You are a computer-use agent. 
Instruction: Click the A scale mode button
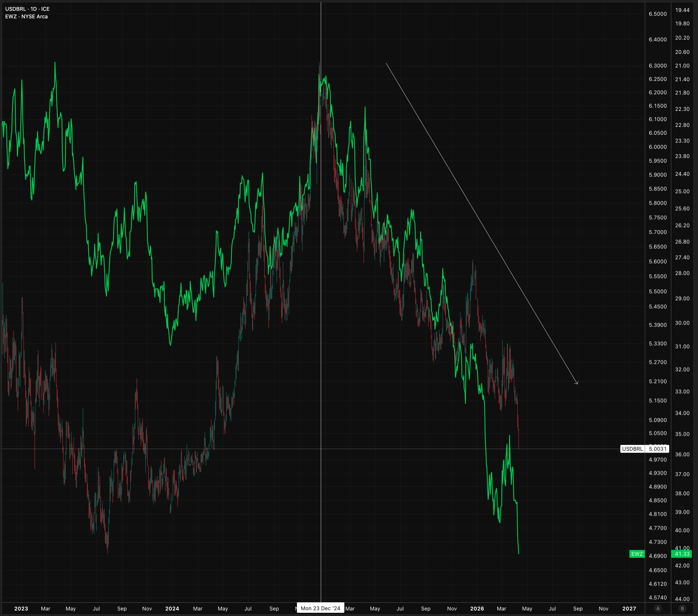coord(658,608)
